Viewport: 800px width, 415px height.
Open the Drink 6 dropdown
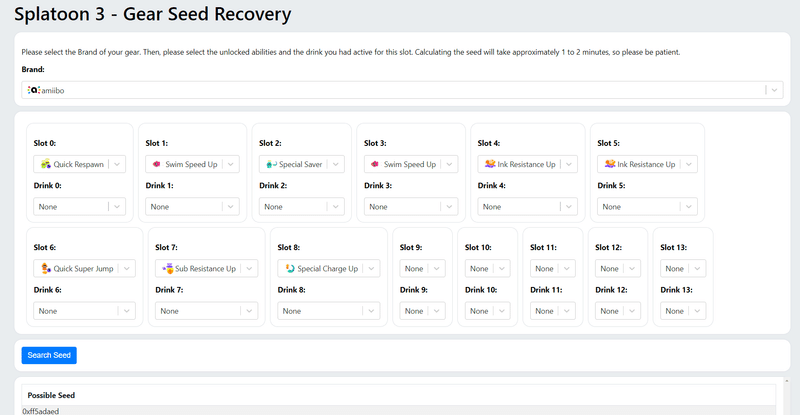click(84, 310)
